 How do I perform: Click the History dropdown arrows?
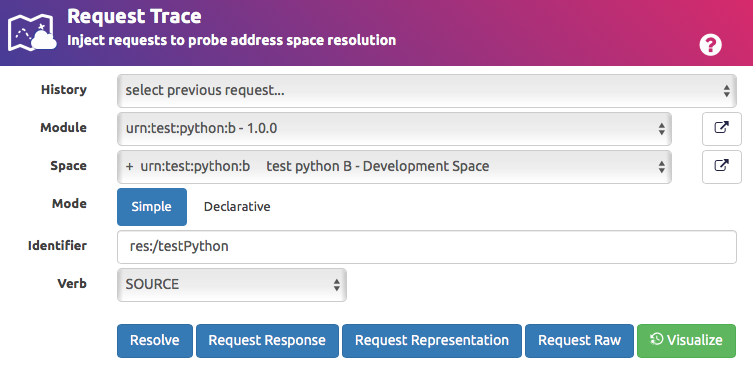[727, 91]
